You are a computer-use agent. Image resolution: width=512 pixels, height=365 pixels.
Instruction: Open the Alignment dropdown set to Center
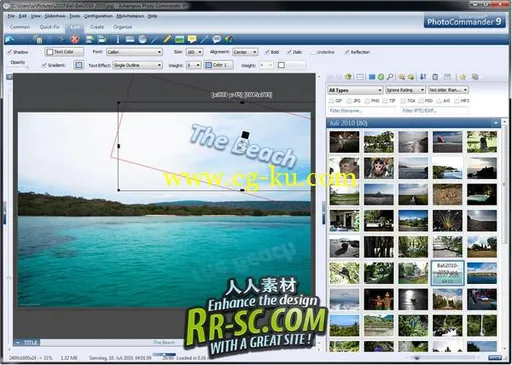[245, 52]
